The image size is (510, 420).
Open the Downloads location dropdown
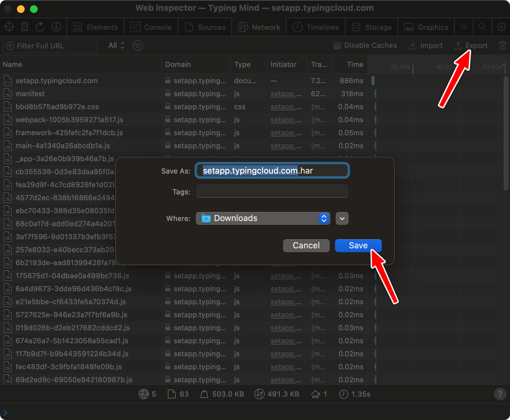pos(263,218)
